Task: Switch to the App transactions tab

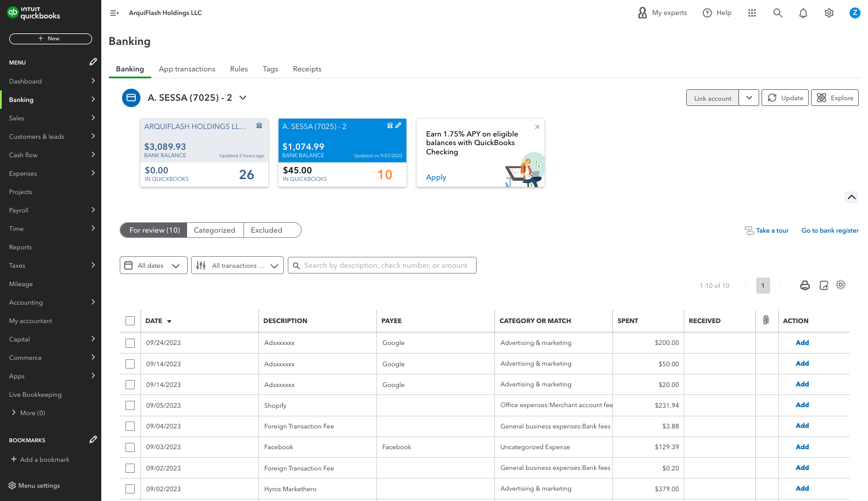Action: point(187,69)
